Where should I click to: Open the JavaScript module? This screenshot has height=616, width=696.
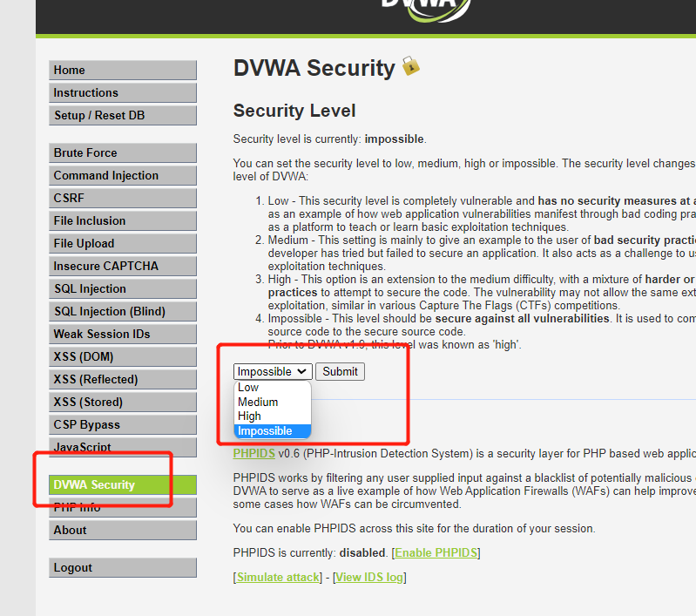pyautogui.click(x=123, y=447)
